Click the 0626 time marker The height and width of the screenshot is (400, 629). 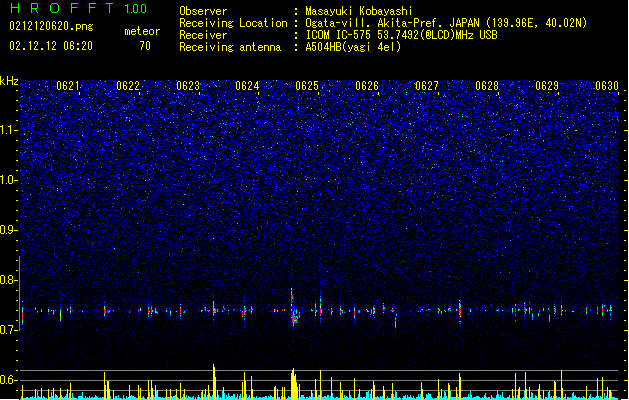coord(367,85)
